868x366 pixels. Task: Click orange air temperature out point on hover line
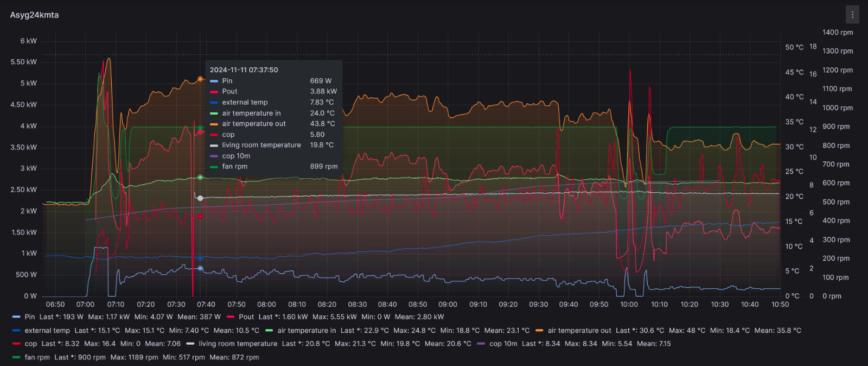[x=200, y=79]
